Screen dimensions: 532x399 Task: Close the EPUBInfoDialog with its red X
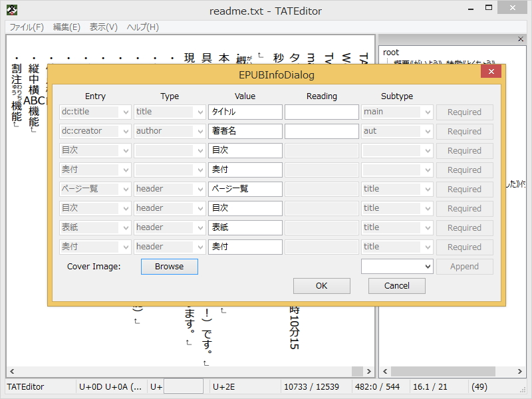(x=491, y=72)
